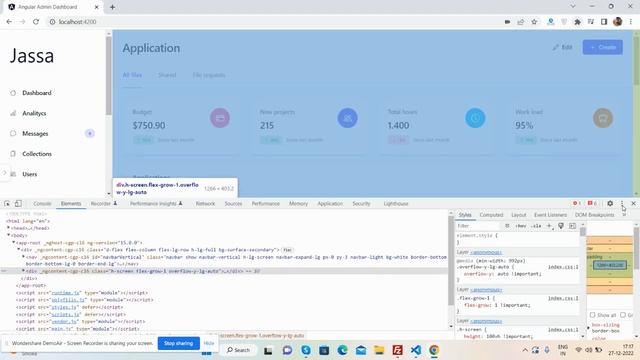This screenshot has width=640, height=360.
Task: Activate the DevTools inspect element picker icon
Action: tap(7, 203)
